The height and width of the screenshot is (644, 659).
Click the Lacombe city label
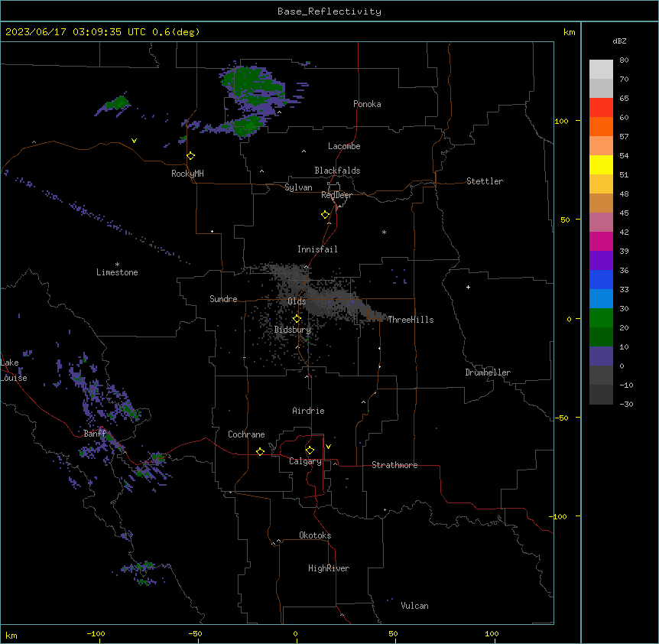[x=344, y=146]
